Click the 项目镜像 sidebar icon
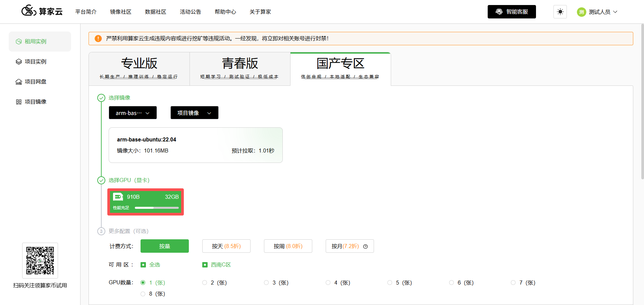This screenshot has height=305, width=644. click(19, 102)
